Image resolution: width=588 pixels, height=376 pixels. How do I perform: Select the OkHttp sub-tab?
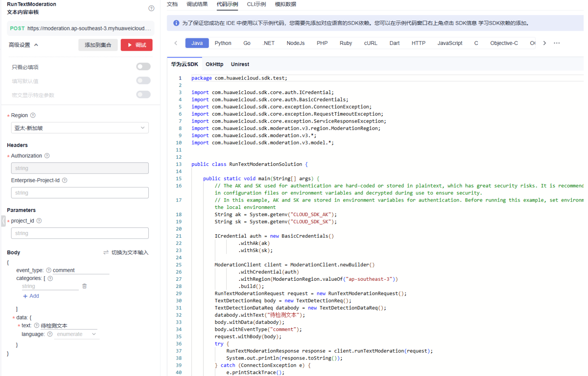214,64
